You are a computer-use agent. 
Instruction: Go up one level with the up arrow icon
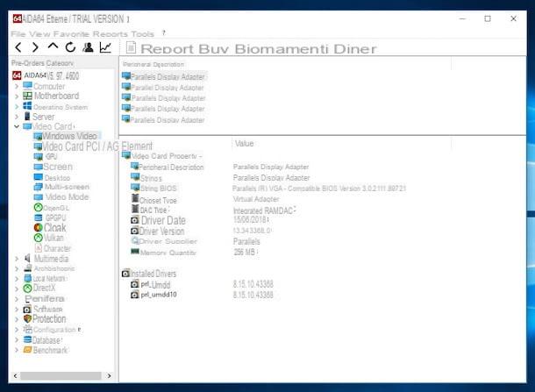pos(53,46)
